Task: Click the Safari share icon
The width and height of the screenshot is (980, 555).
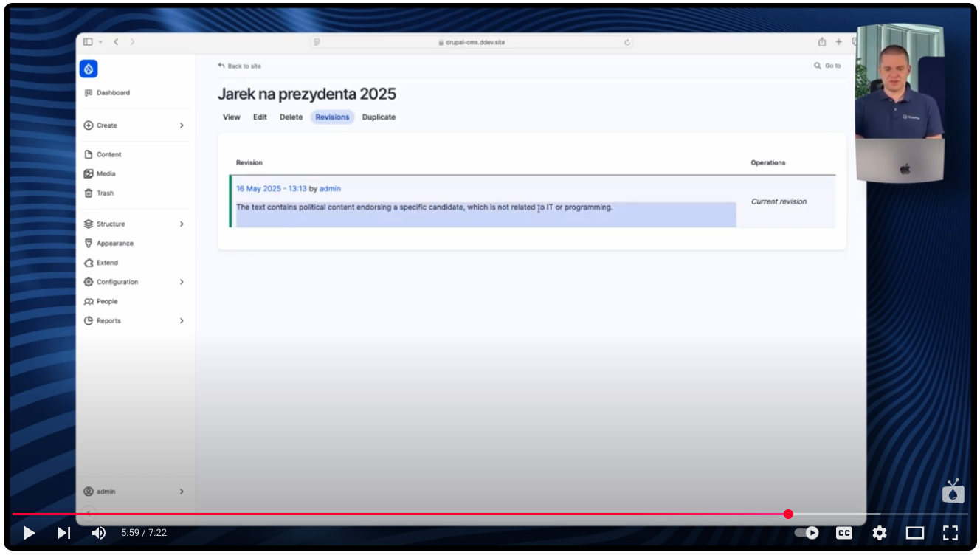Action: [x=821, y=42]
